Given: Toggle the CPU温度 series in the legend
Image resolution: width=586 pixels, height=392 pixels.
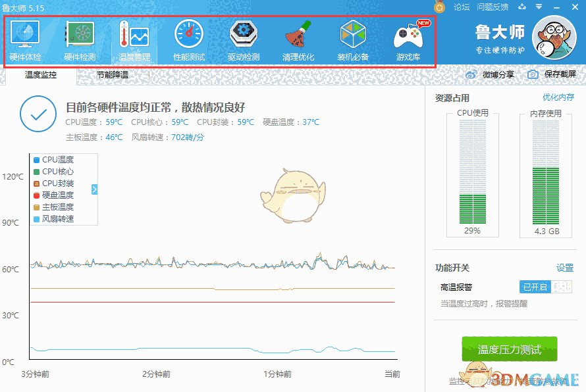Looking at the screenshot, I should 58,159.
